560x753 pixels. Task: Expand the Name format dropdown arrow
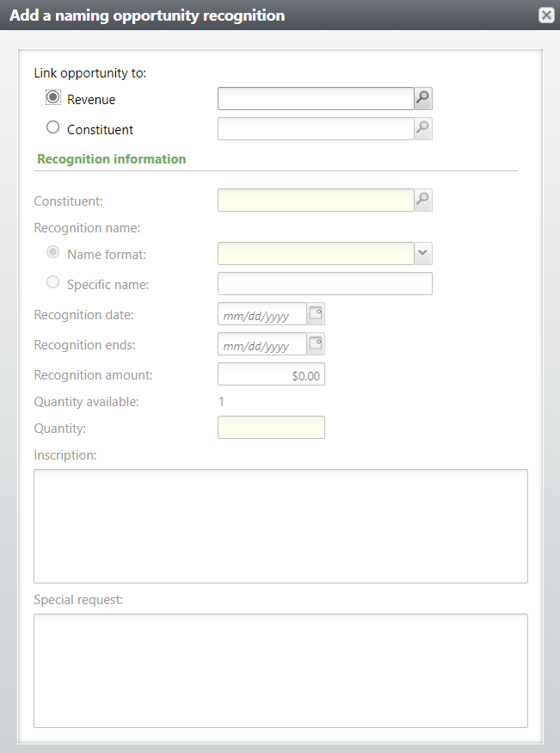click(x=423, y=254)
